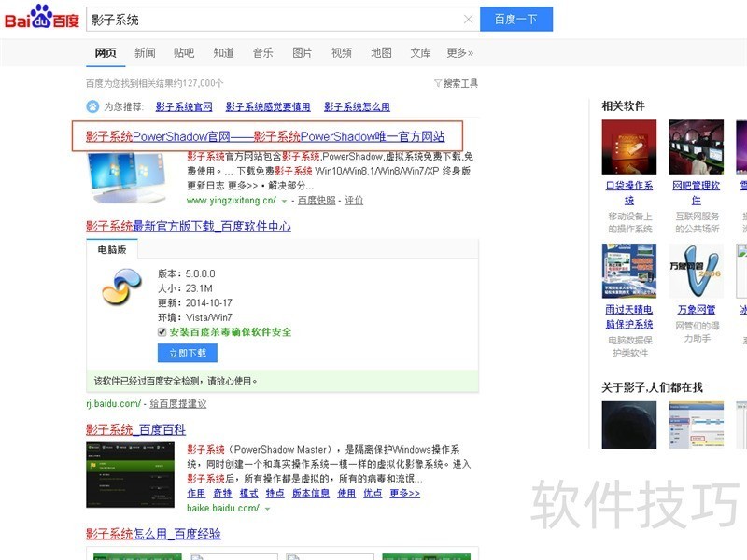The height and width of the screenshot is (560, 747).
Task: Open the 版本信息 sublink
Action: tap(311, 494)
